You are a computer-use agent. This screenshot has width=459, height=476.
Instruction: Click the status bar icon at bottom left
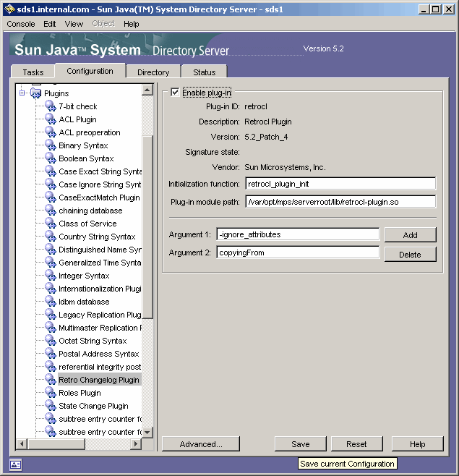click(x=16, y=464)
